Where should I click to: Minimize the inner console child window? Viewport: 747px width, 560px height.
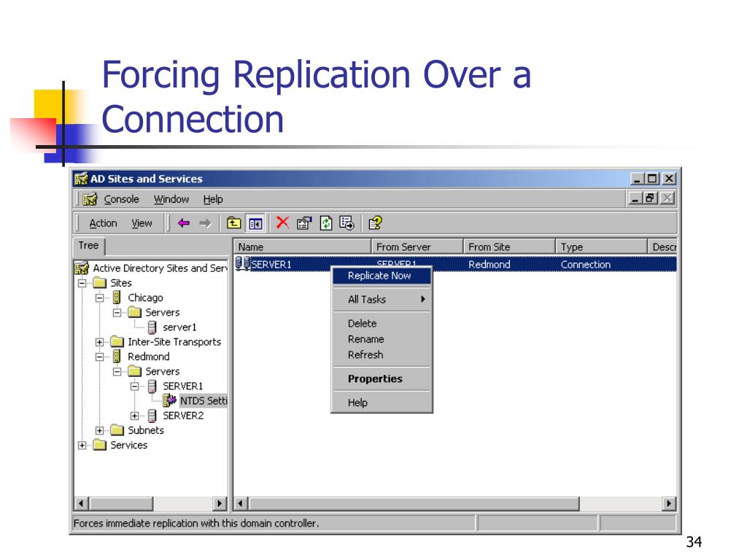pos(635,198)
